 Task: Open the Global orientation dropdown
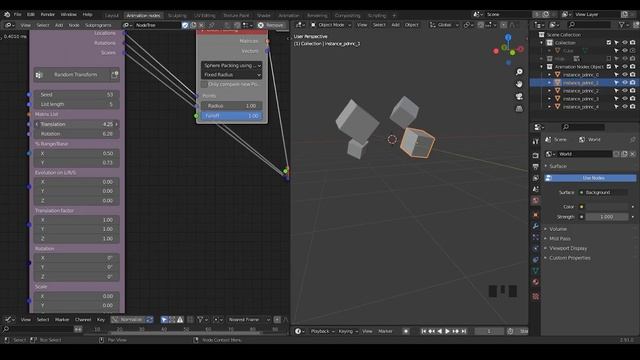click(x=444, y=25)
